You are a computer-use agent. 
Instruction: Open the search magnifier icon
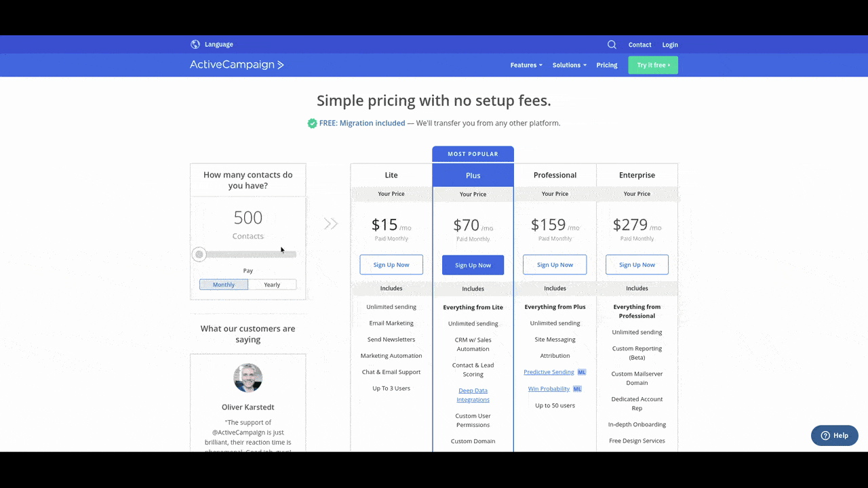(612, 45)
